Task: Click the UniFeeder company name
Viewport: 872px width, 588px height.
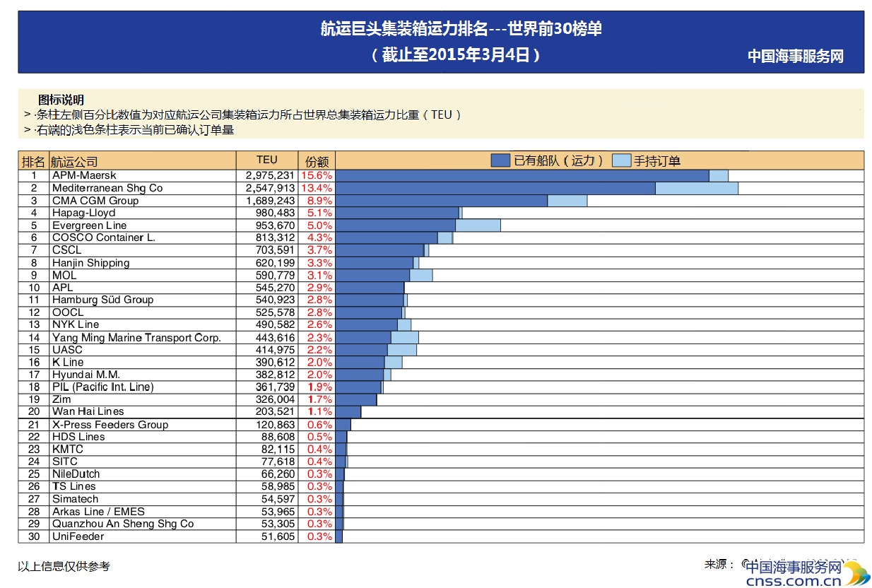Action: 78,536
